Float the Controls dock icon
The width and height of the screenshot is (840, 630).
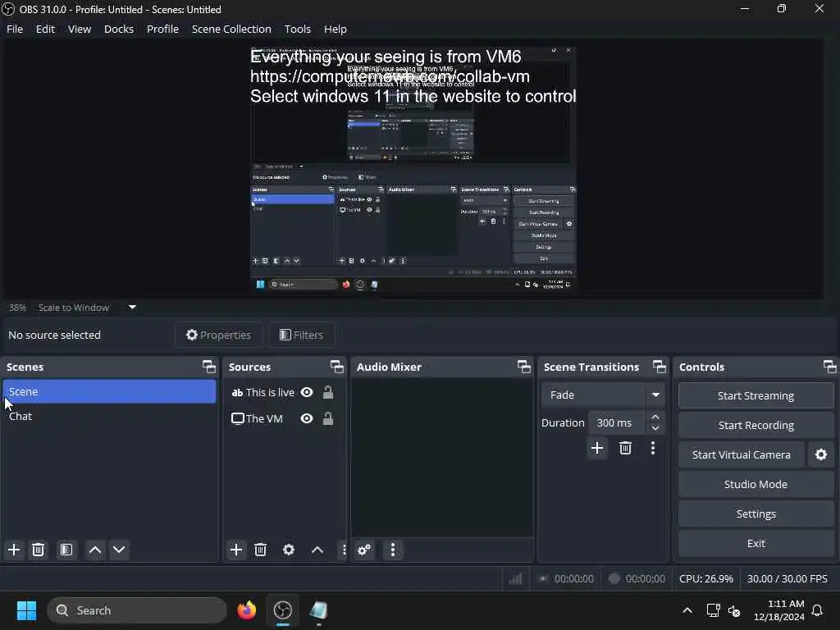click(830, 367)
